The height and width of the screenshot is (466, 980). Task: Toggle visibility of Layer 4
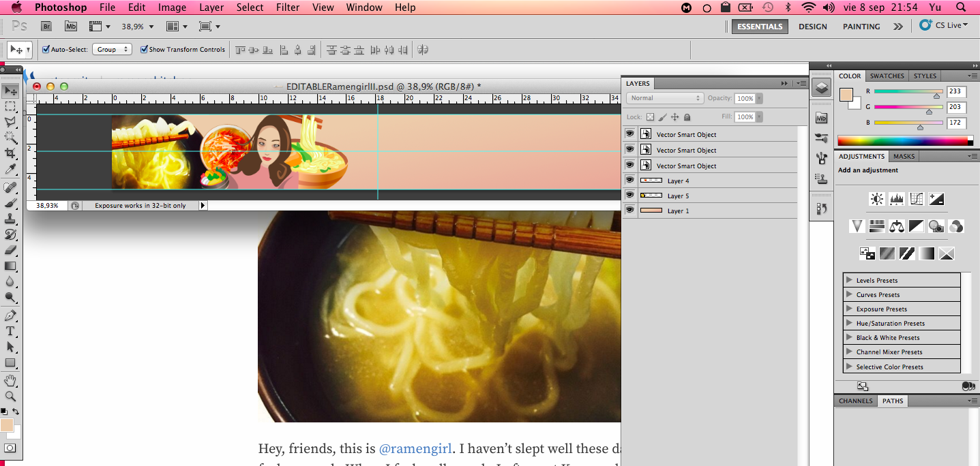click(x=629, y=181)
